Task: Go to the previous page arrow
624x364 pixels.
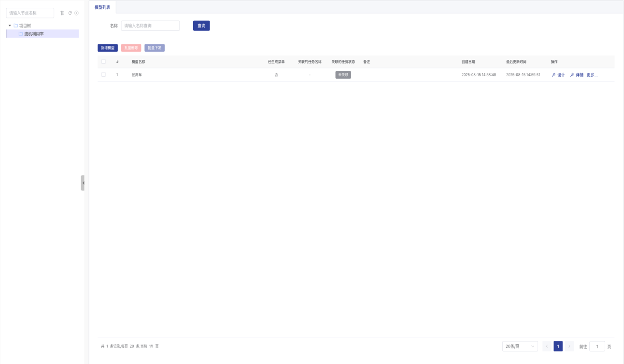Action: coord(547,346)
